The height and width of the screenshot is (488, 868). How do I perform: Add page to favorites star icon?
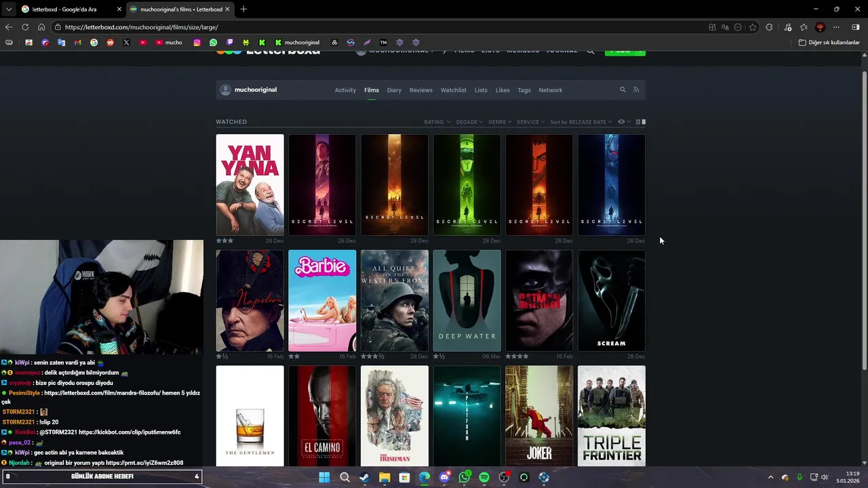753,27
